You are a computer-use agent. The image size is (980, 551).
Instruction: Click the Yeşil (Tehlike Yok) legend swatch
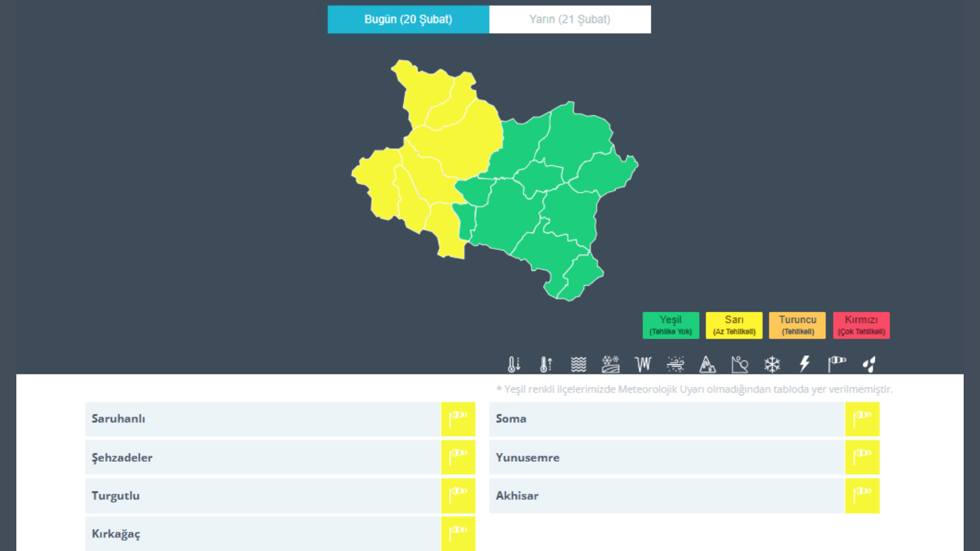coord(671,325)
